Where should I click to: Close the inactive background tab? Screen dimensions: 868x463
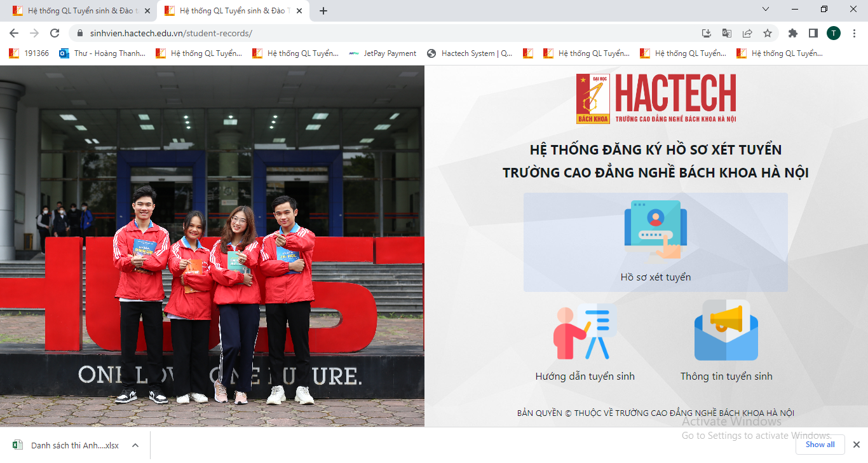tap(147, 11)
